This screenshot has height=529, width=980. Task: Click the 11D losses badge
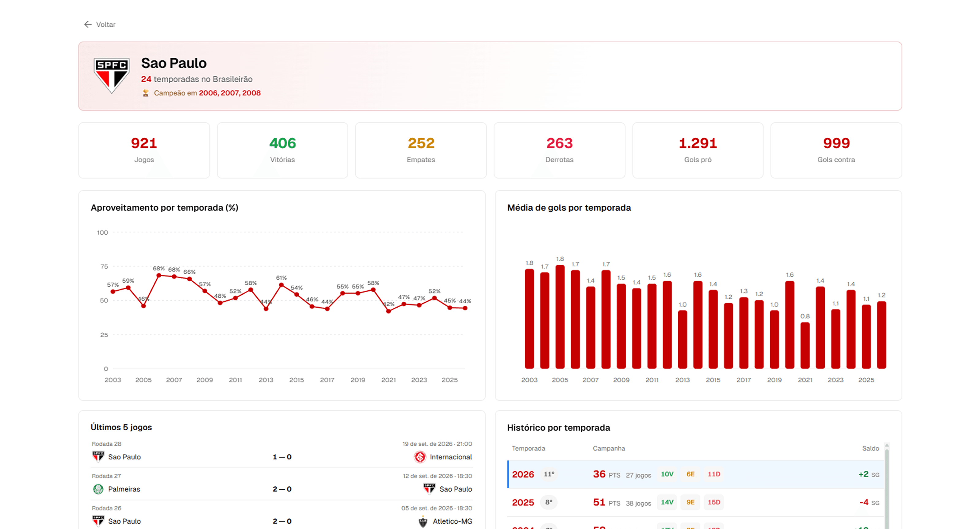click(714, 474)
